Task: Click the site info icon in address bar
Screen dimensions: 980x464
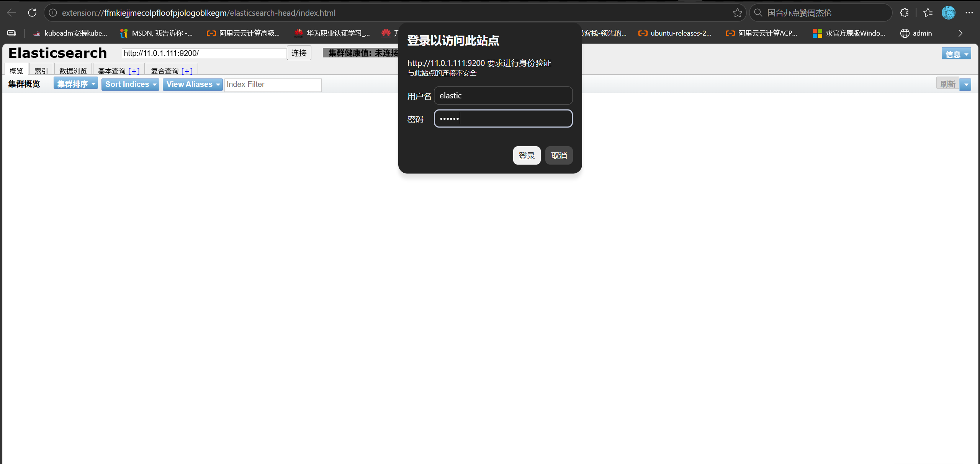Action: click(x=53, y=13)
